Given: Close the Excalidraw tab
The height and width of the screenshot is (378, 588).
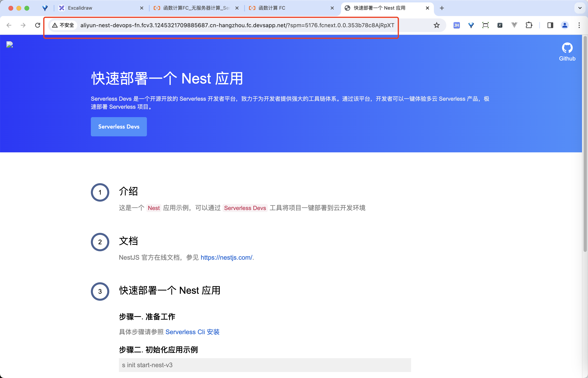Looking at the screenshot, I should [x=141, y=8].
